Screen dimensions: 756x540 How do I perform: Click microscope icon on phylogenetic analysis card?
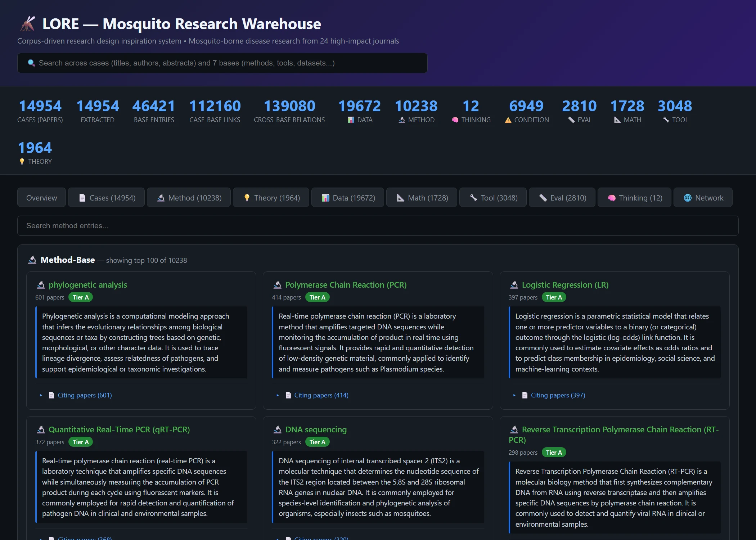click(41, 285)
